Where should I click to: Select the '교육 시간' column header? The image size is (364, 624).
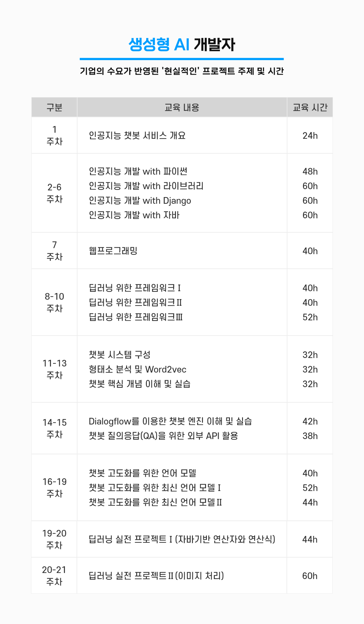[x=310, y=107]
